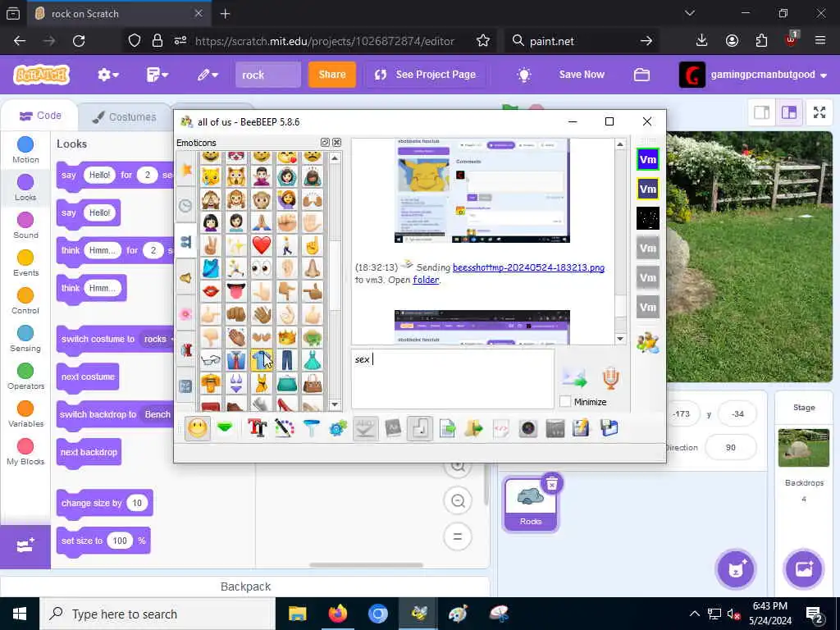The image size is (840, 630).
Task: Insert the teal dress emoticon
Action: pos(313,360)
